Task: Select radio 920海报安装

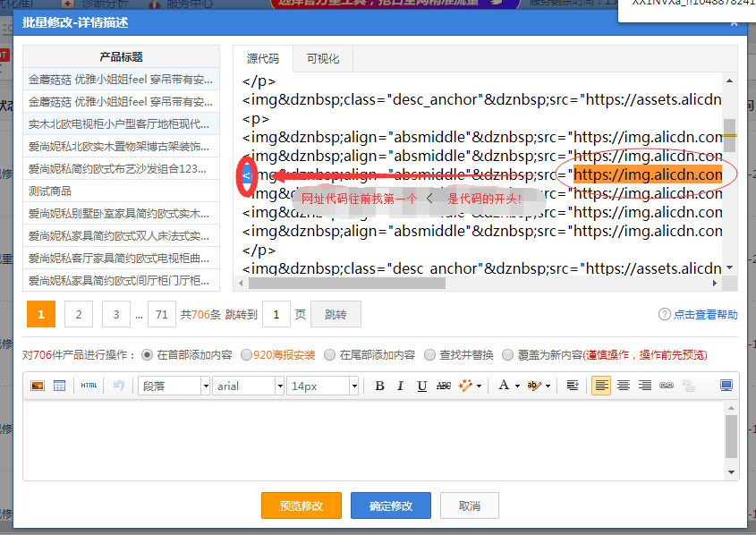Action: pyautogui.click(x=246, y=355)
